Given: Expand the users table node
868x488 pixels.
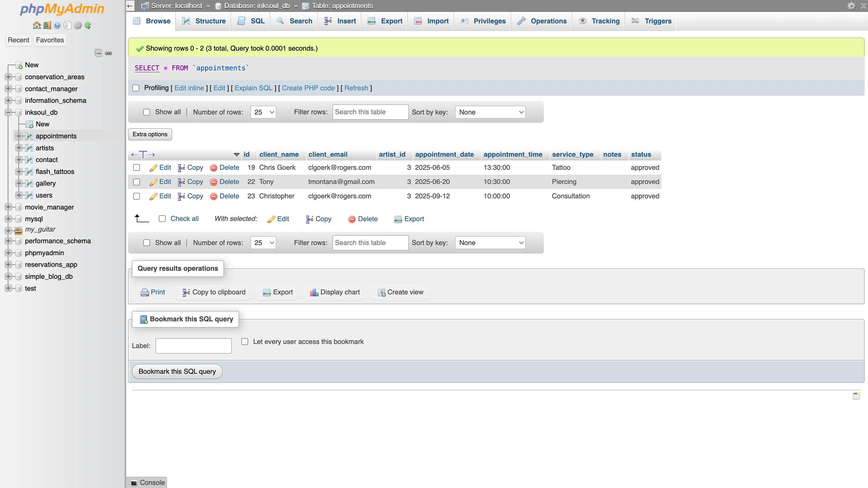Looking at the screenshot, I should [19, 195].
